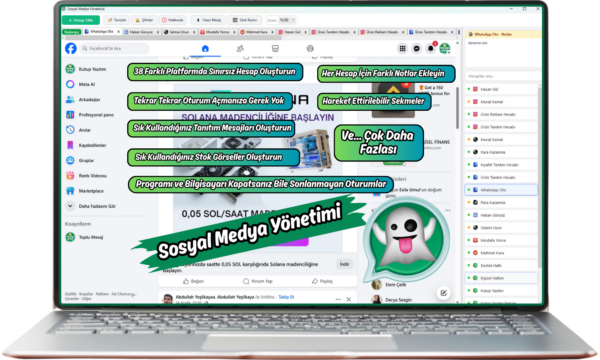600x360 pixels.
Task: Close the Mehmet Kara tab
Action: pos(272,32)
